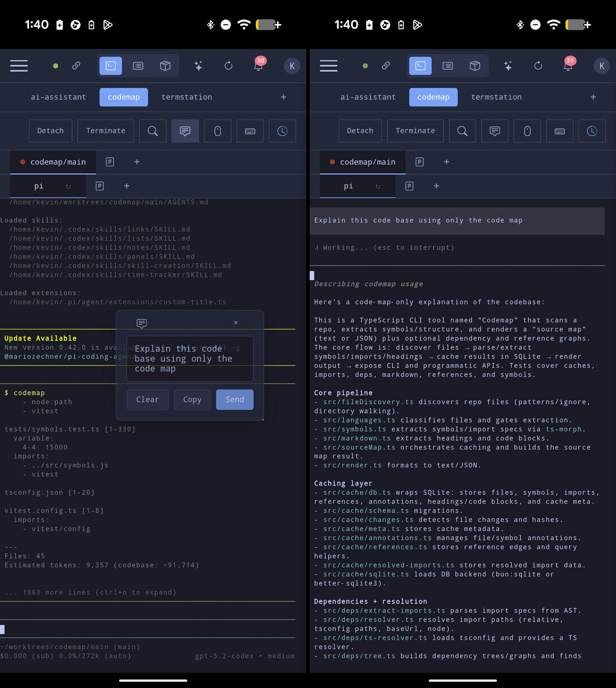Focus the popup text field containing 'Explain this code'
The width and height of the screenshot is (616, 688).
189,358
